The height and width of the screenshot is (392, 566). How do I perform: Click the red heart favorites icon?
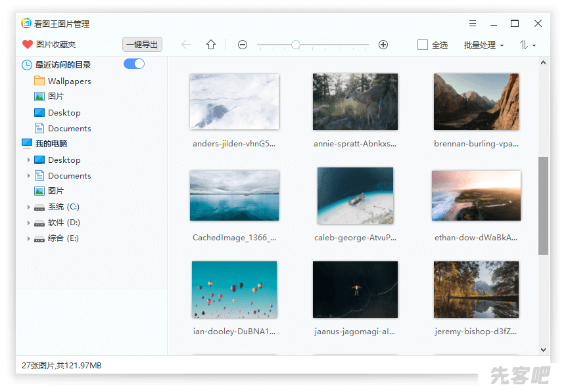click(27, 45)
